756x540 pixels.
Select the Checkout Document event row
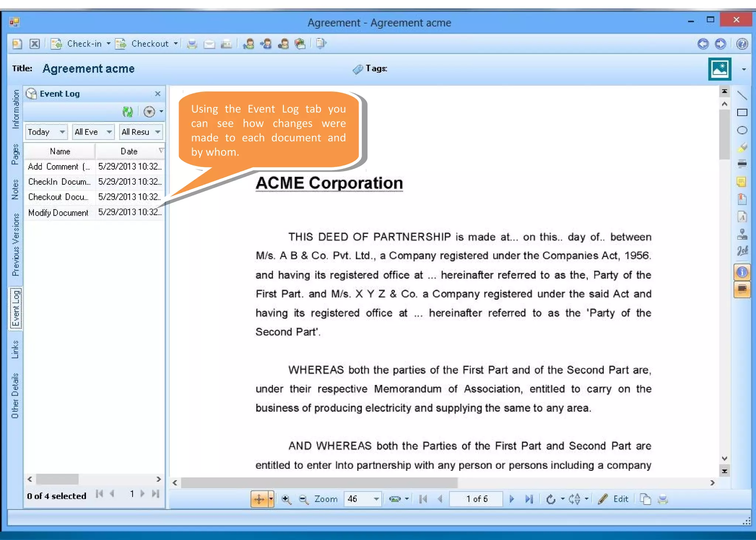[94, 197]
